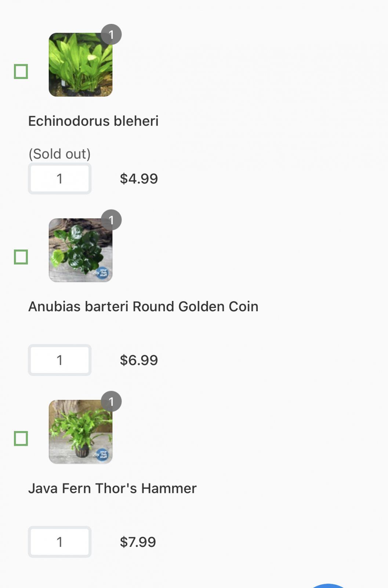Click the gray count badge on the Anubias image
Image resolution: width=388 pixels, height=588 pixels.
pos(111,220)
